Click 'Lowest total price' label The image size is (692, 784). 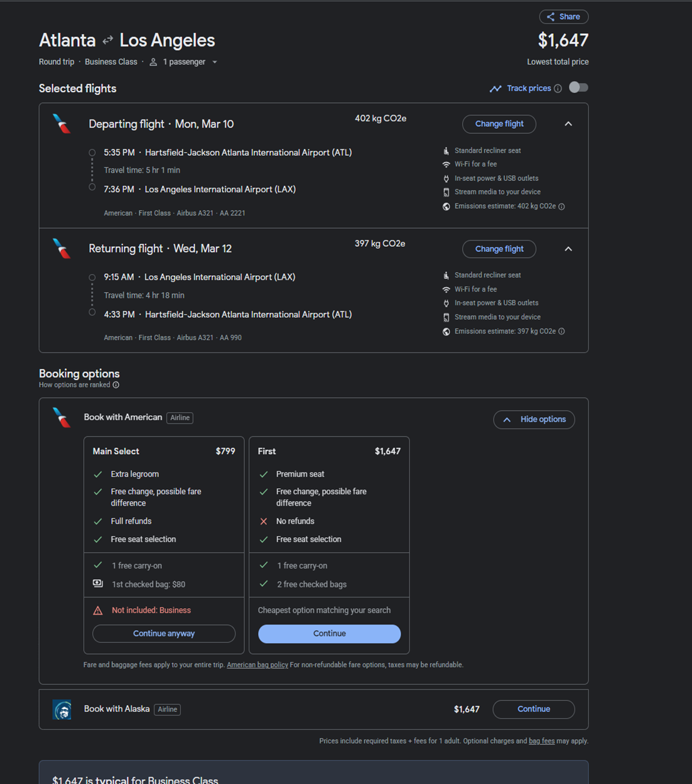(x=558, y=62)
